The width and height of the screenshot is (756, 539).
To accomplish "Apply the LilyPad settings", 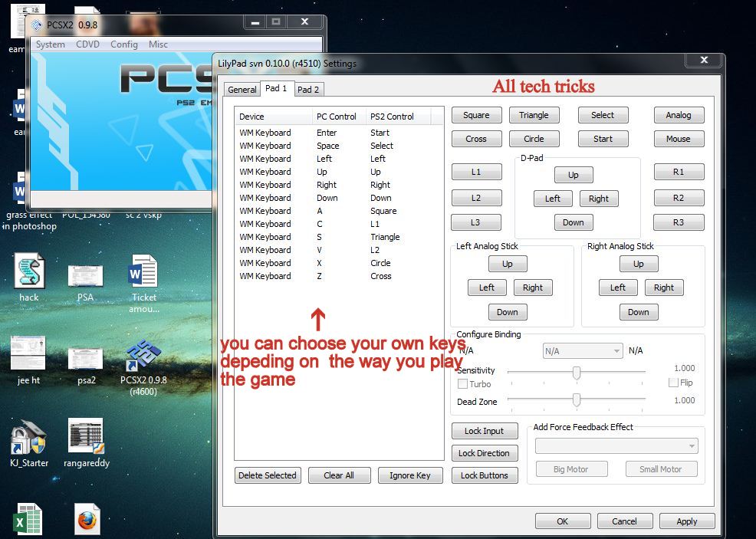I will pos(687,521).
